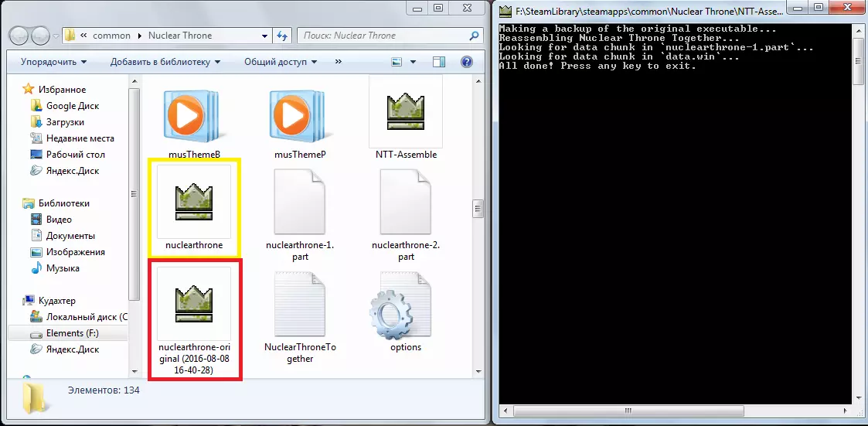The width and height of the screenshot is (868, 426).
Task: Open the Общий доступ dropdown
Action: [281, 62]
